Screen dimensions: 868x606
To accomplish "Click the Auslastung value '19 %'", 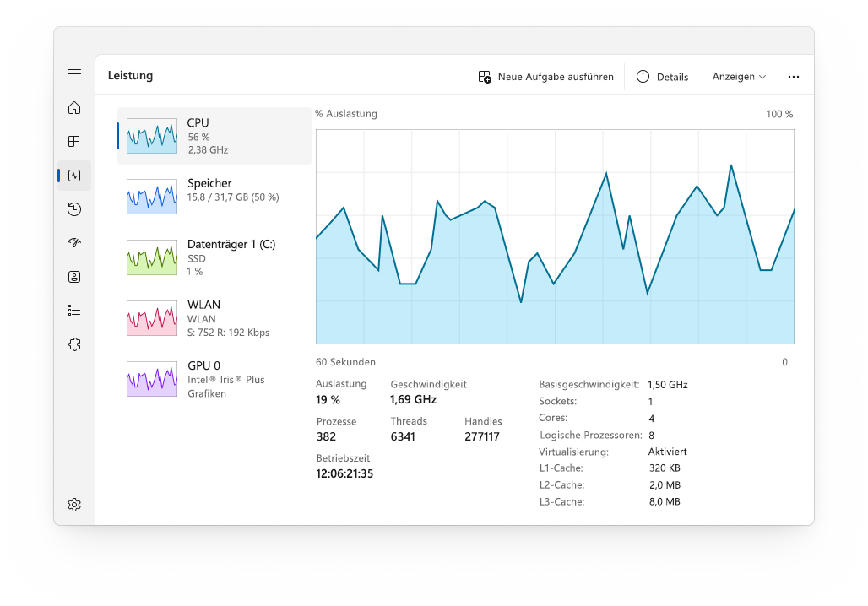I will click(x=328, y=399).
